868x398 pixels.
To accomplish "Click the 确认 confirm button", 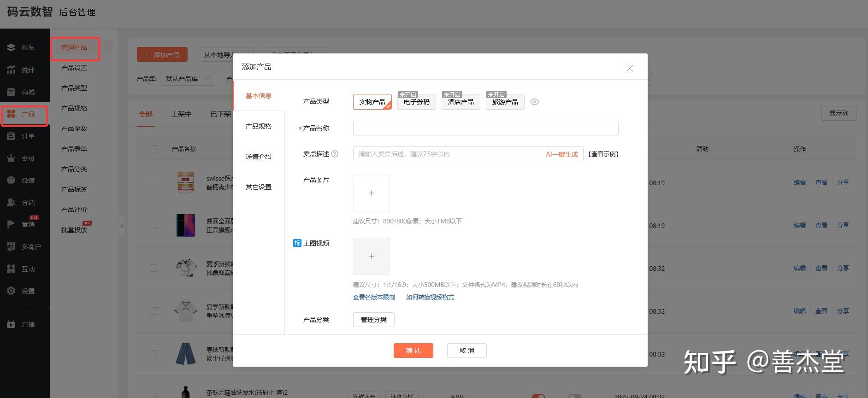I will pyautogui.click(x=413, y=351).
